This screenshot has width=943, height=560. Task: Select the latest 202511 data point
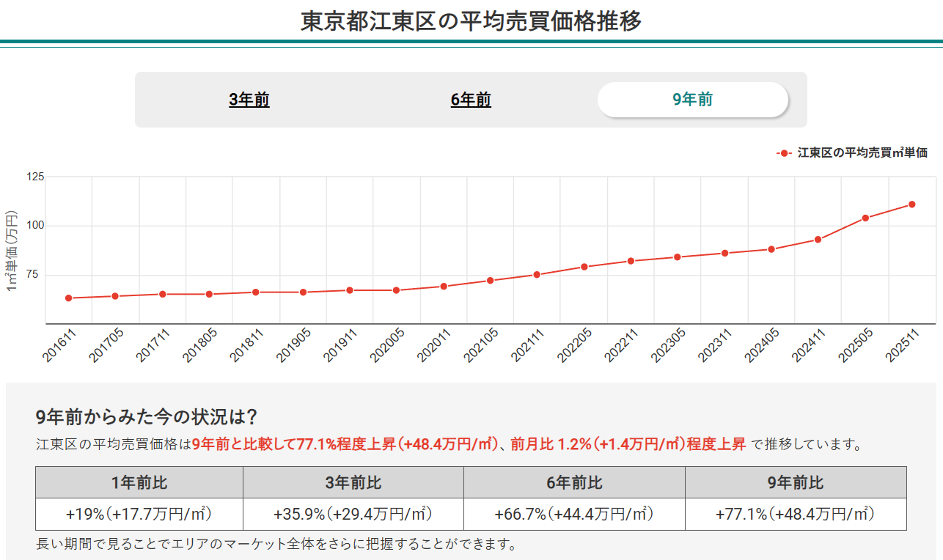[x=912, y=205]
